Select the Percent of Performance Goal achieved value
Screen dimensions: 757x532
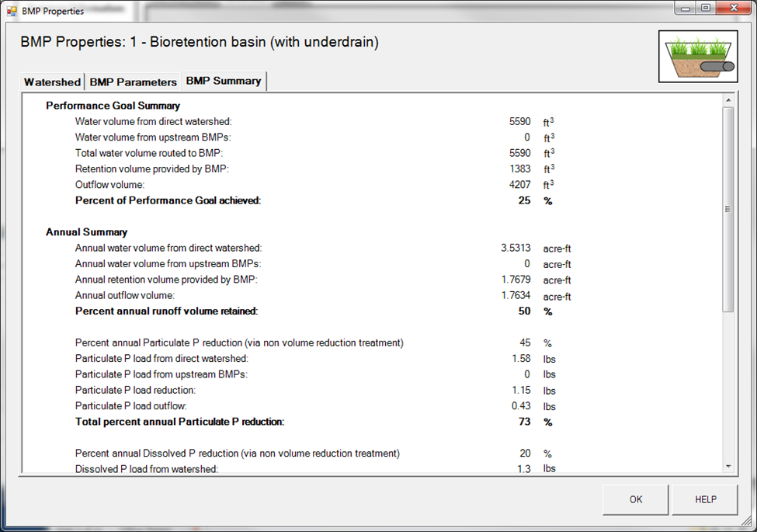(x=524, y=200)
